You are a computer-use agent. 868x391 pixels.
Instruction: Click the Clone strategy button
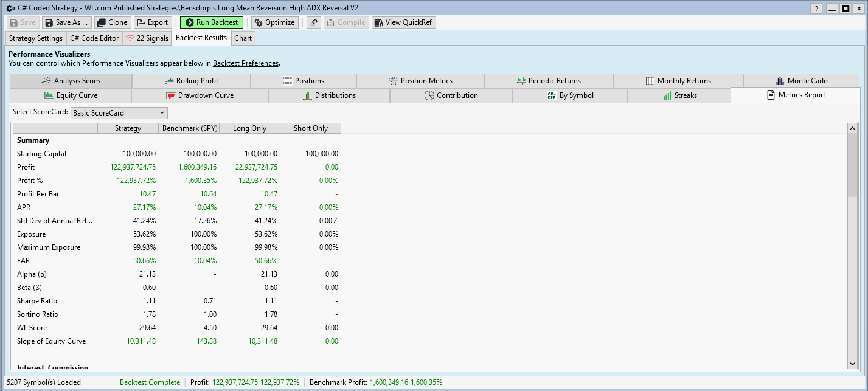click(113, 22)
